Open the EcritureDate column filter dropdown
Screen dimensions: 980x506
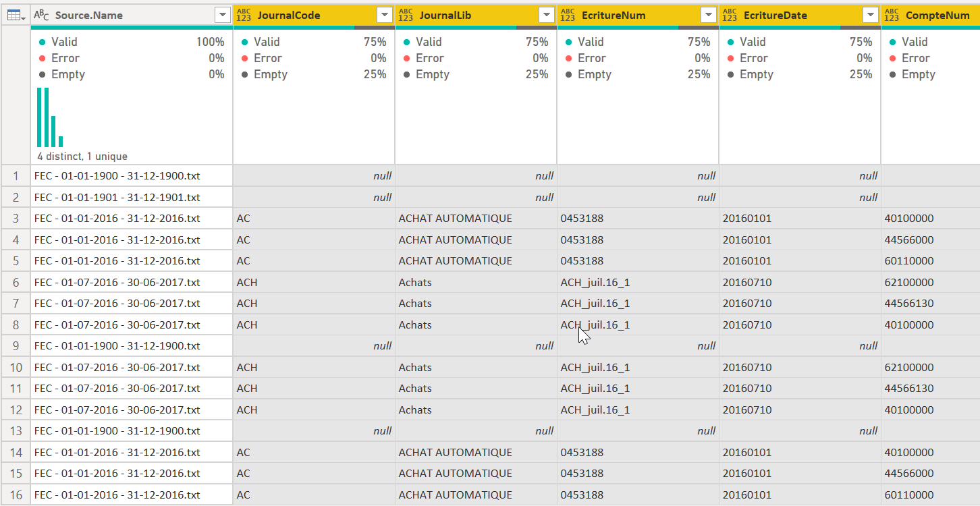870,15
